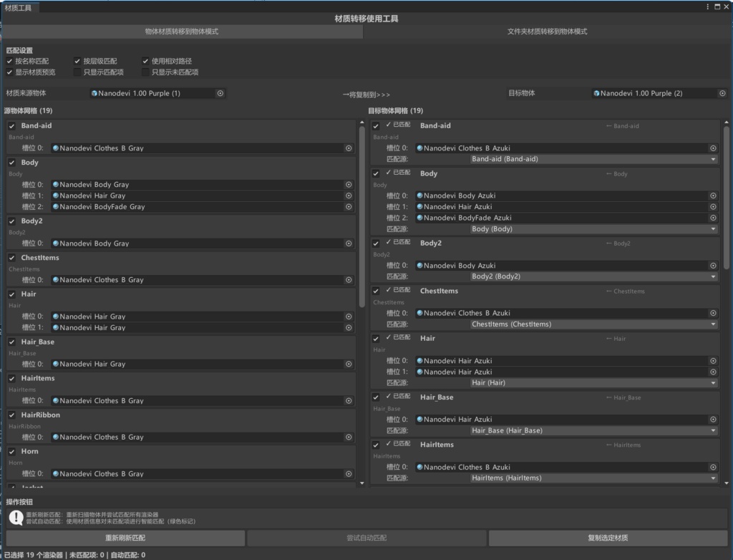Click picker icon on target ChestItems material slot
Screen dimensions: 733x560
[x=713, y=312]
